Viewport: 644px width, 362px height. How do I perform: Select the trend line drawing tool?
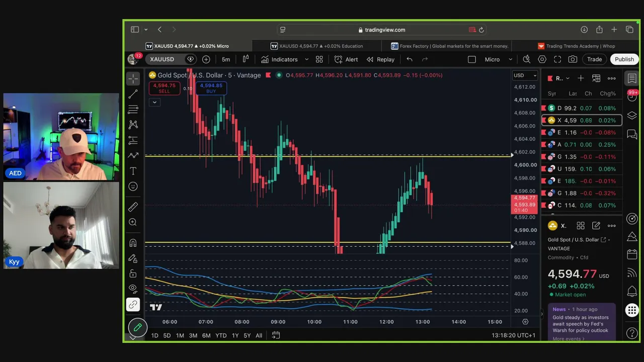tap(133, 94)
